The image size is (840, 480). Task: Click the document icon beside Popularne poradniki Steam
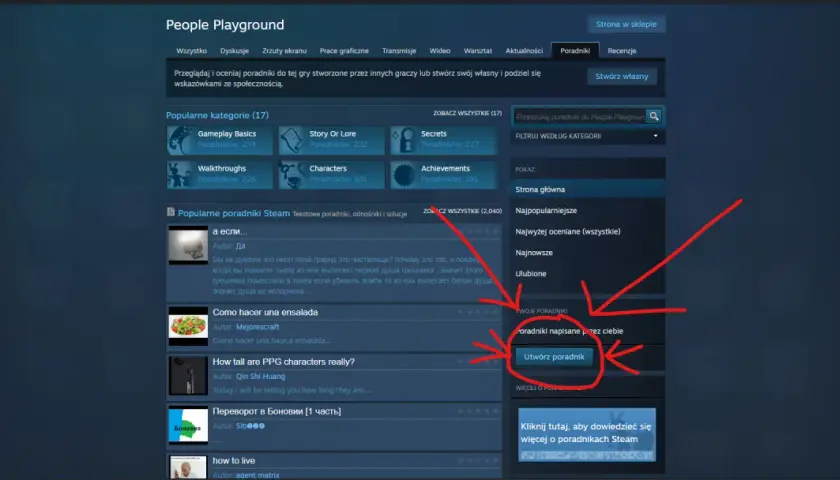[x=170, y=212]
